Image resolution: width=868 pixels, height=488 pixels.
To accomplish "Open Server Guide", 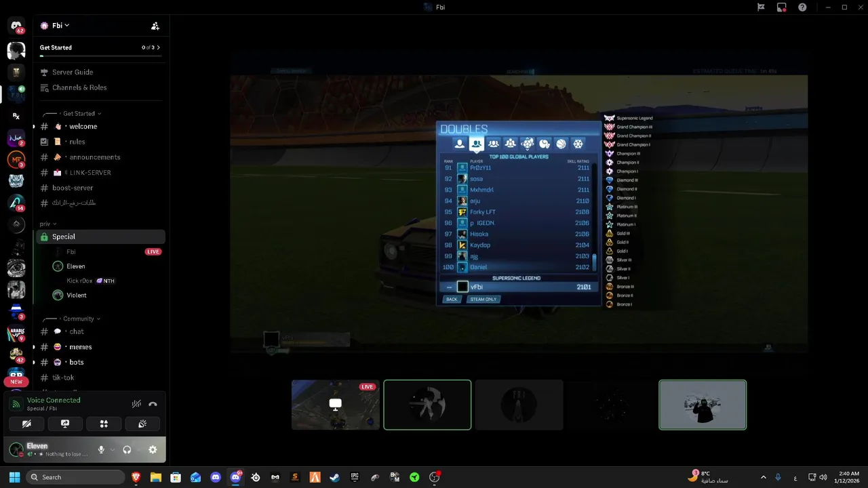I will (x=100, y=72).
